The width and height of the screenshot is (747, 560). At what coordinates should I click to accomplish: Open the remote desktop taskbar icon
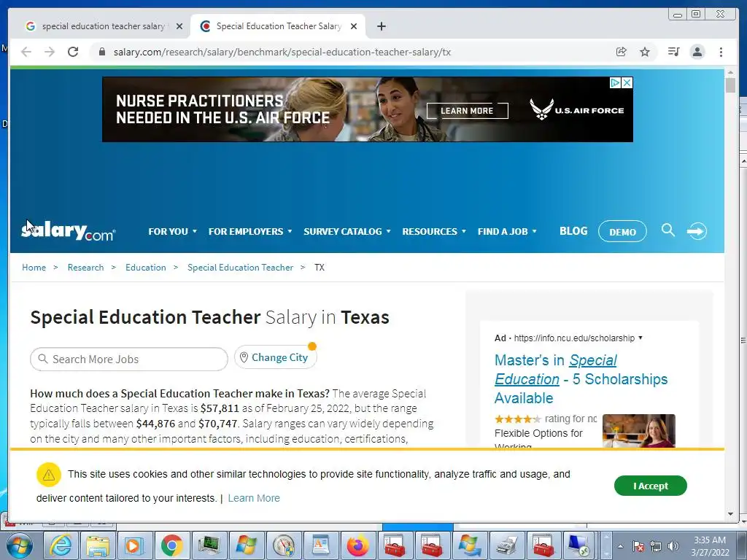click(580, 545)
